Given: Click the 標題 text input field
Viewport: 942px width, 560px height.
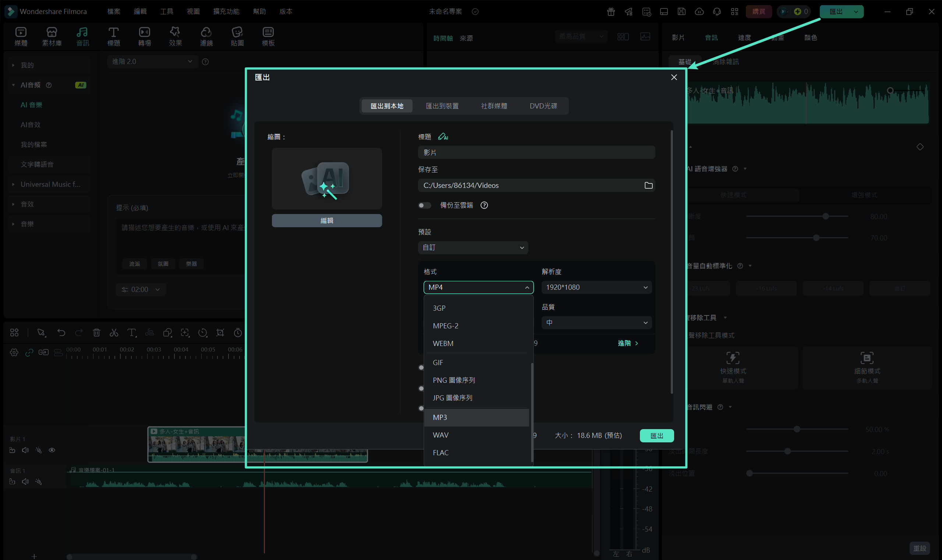Looking at the screenshot, I should click(x=536, y=153).
